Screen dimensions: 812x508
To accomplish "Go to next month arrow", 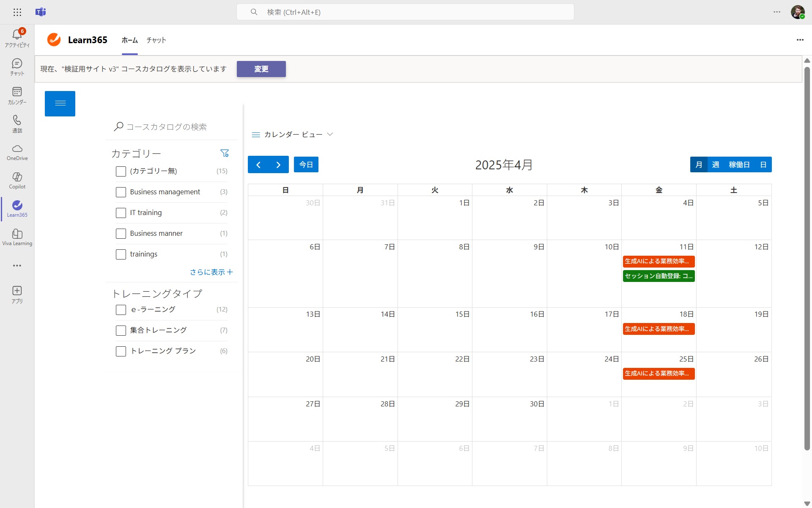I will pyautogui.click(x=278, y=165).
